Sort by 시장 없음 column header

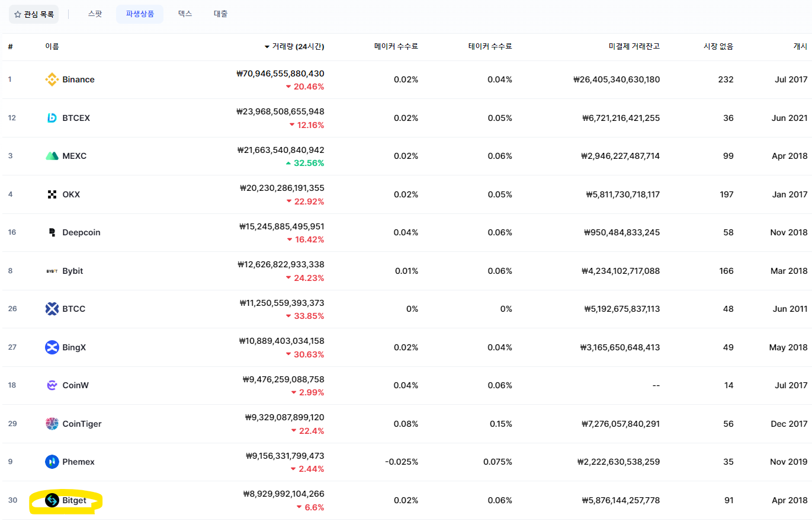coord(718,46)
